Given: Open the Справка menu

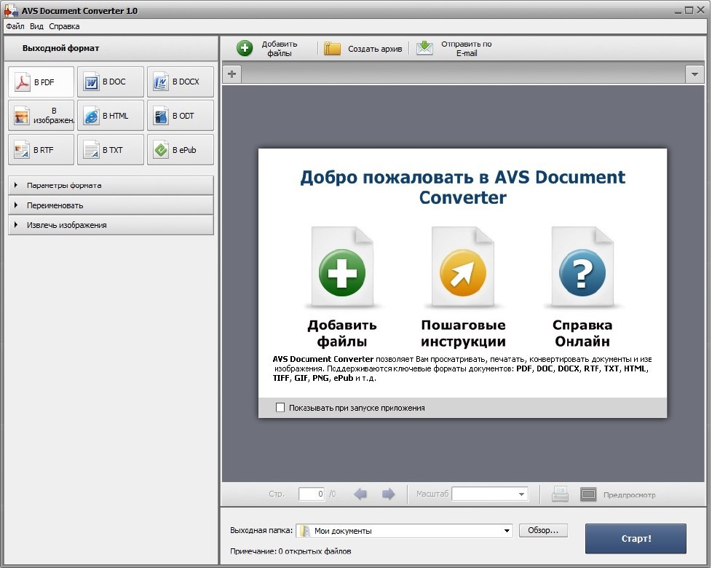Looking at the screenshot, I should coord(64,26).
